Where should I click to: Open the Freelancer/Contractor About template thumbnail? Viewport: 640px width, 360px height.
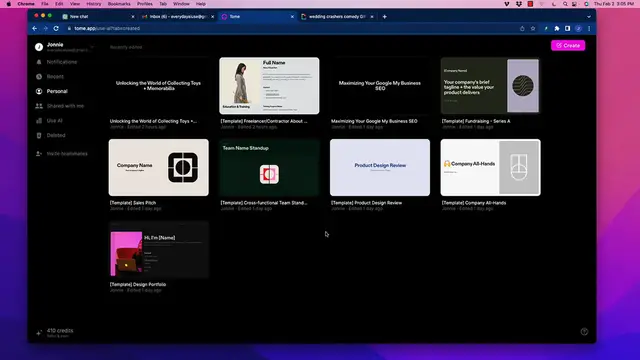click(269, 86)
